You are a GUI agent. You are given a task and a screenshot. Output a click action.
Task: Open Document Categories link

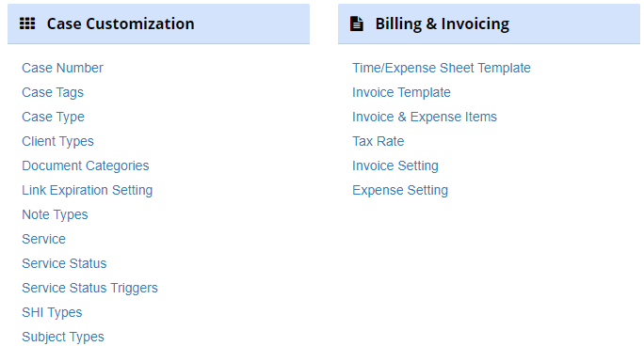click(86, 165)
